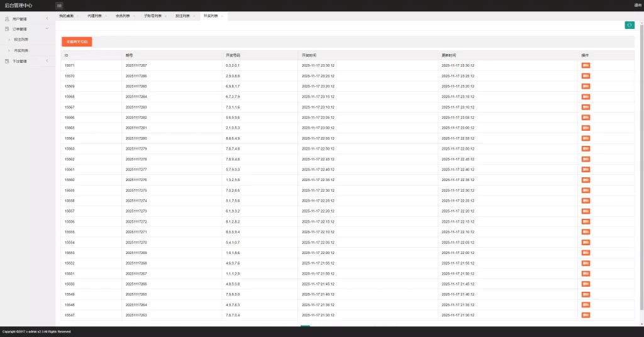The width and height of the screenshot is (644, 337).
Task: Delete the record with ID 15571
Action: point(586,65)
